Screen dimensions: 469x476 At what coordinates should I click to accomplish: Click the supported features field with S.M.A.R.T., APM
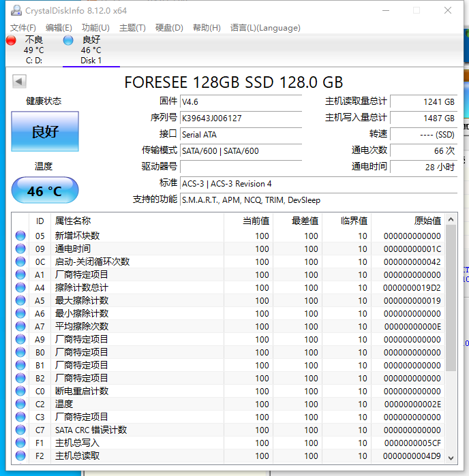(x=318, y=200)
